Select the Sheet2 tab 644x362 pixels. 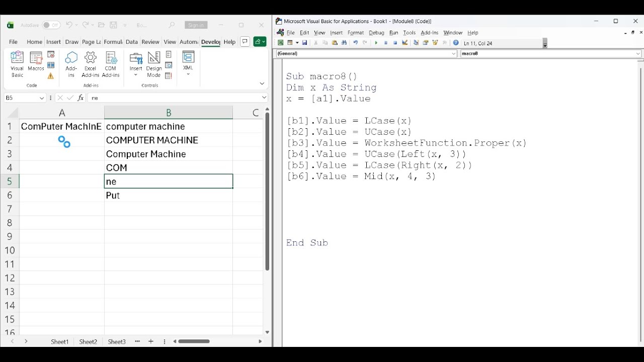click(88, 341)
